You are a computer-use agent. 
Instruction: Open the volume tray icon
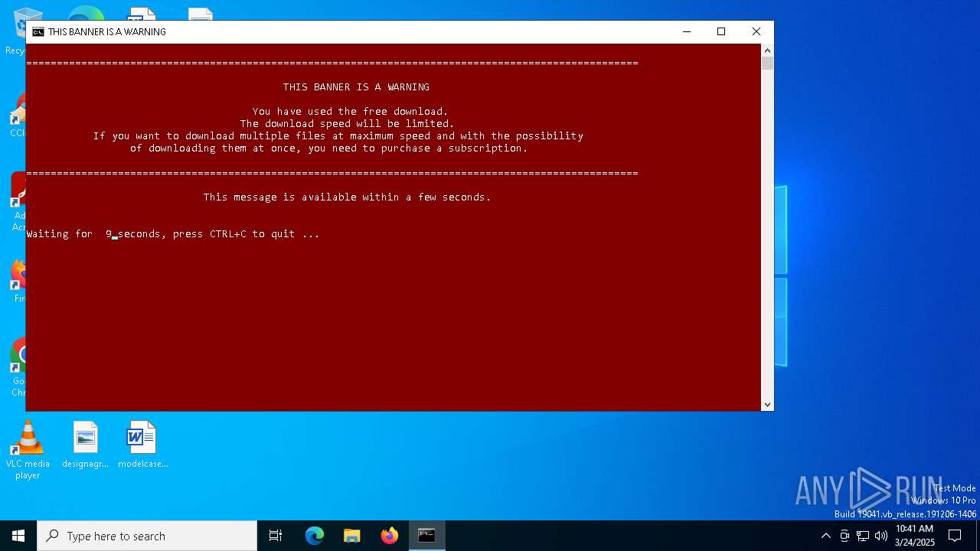point(881,536)
